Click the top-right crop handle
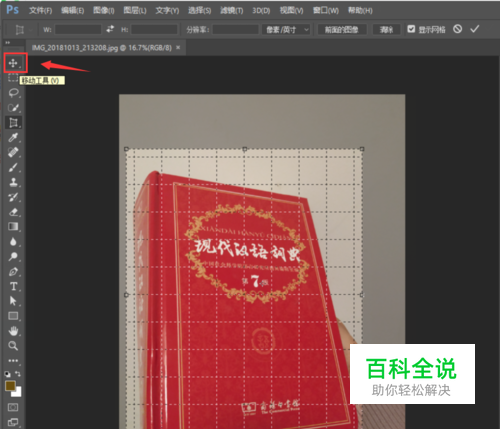Screen dimensions: 500x429 [x=362, y=149]
